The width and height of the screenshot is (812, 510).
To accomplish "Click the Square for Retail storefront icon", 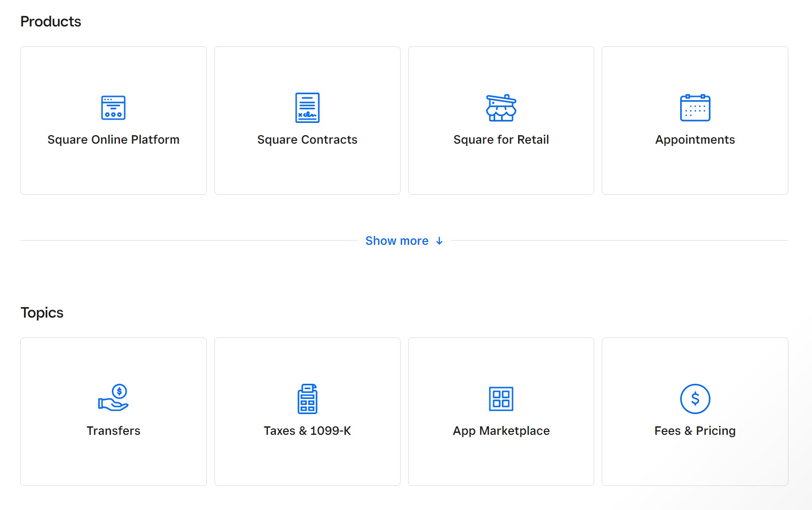I will coord(501,108).
